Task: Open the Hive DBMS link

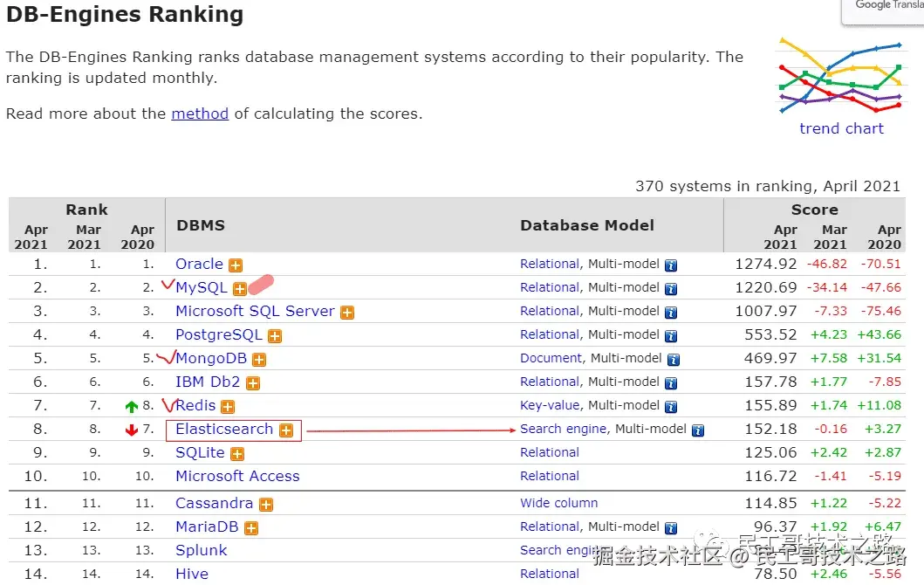Action: click(191, 574)
